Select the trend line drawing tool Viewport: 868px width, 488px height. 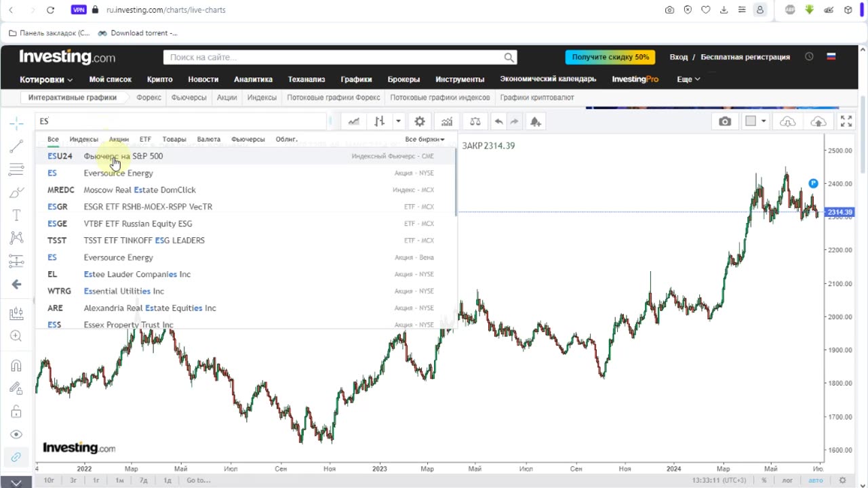tap(16, 146)
